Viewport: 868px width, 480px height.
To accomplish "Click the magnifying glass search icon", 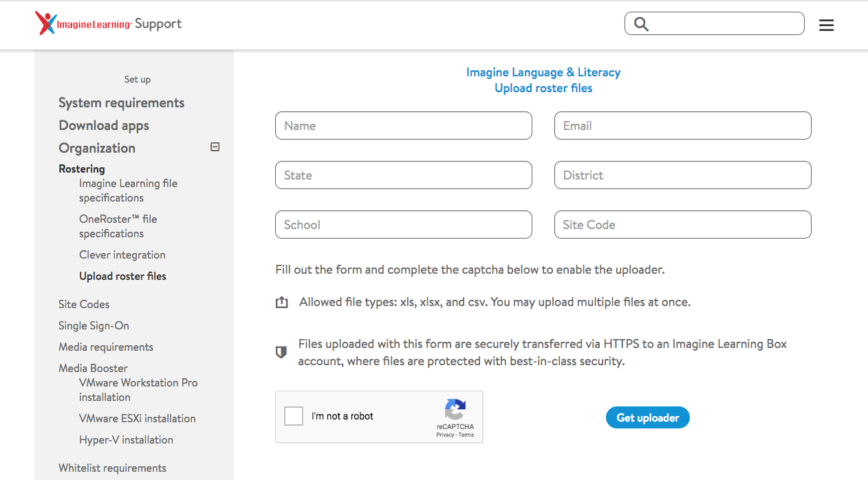I will tap(641, 24).
